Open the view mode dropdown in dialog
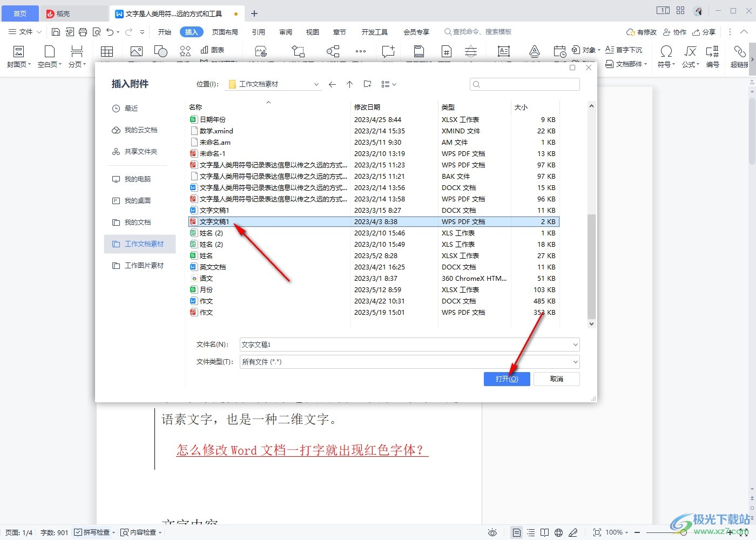Screen dimensions: 756x540 389,84
